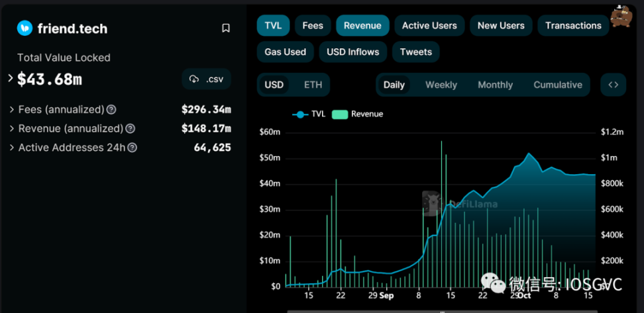Enable the Fees chart metric
Image resolution: width=644 pixels, height=313 pixels.
313,26
